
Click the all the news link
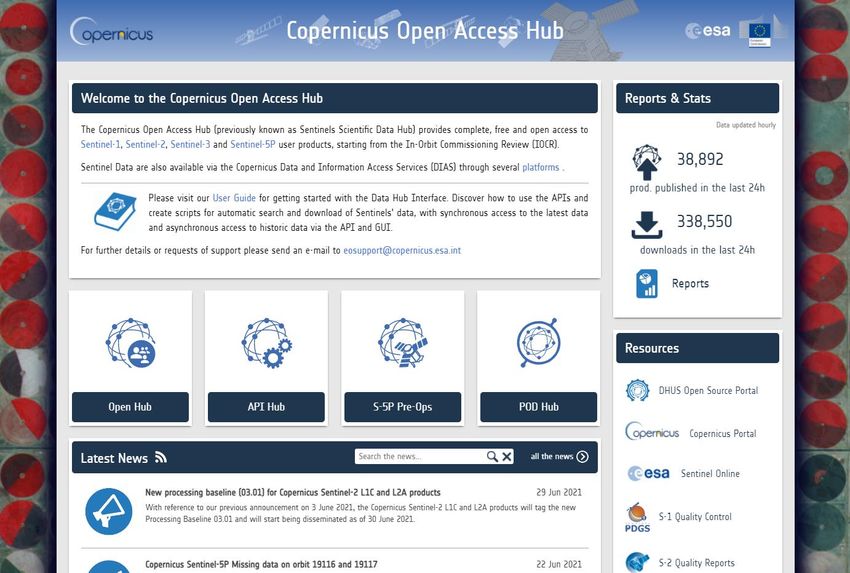(x=552, y=456)
